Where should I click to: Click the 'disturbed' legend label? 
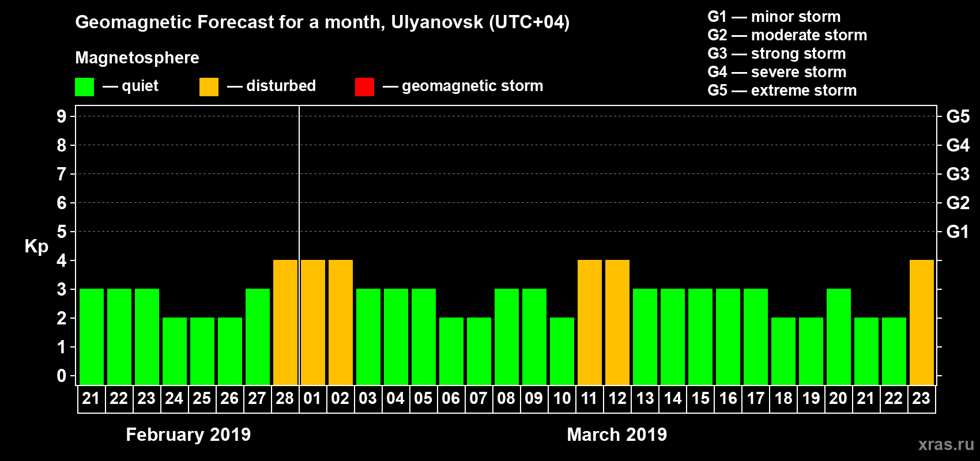281,86
